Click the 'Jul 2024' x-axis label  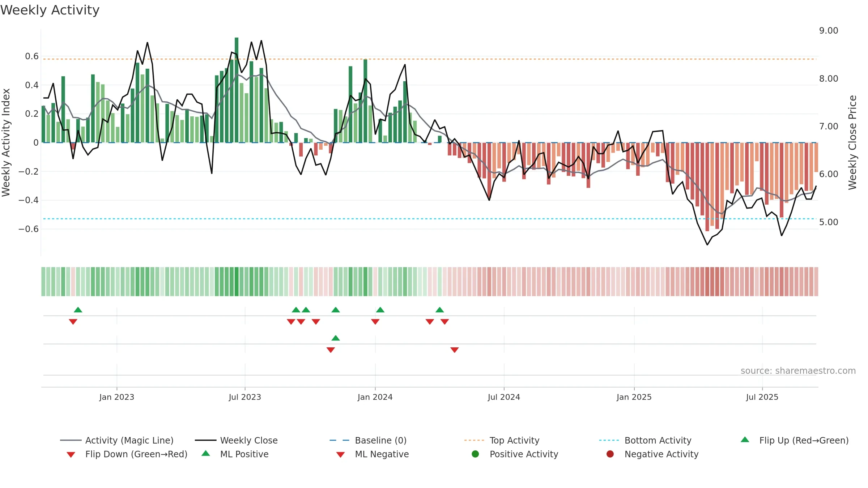pyautogui.click(x=504, y=397)
